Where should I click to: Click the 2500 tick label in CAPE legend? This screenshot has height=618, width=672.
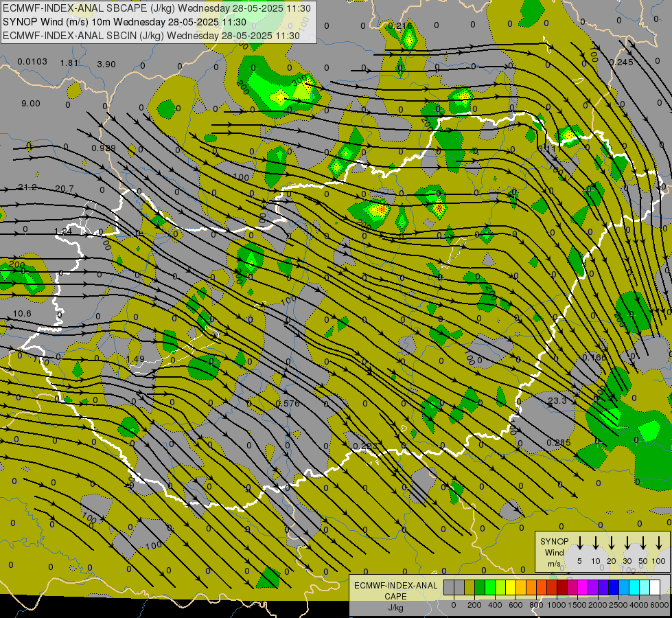pyautogui.click(x=618, y=606)
